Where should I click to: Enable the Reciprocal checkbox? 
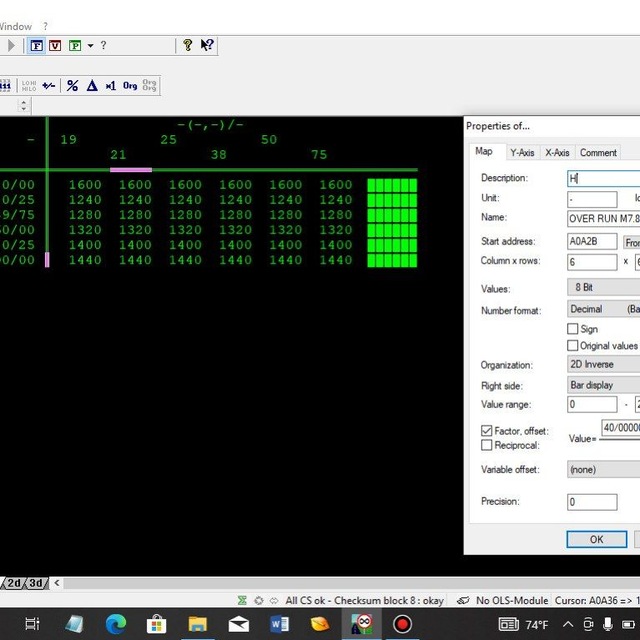coord(487,445)
